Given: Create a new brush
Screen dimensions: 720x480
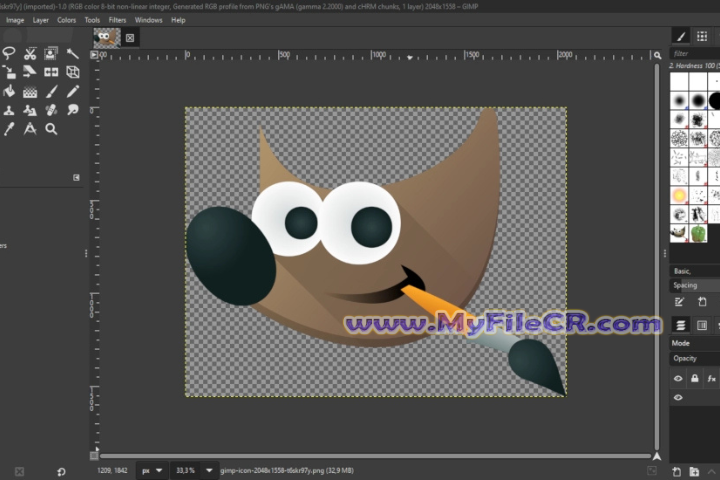Looking at the screenshot, I should pos(702,302).
